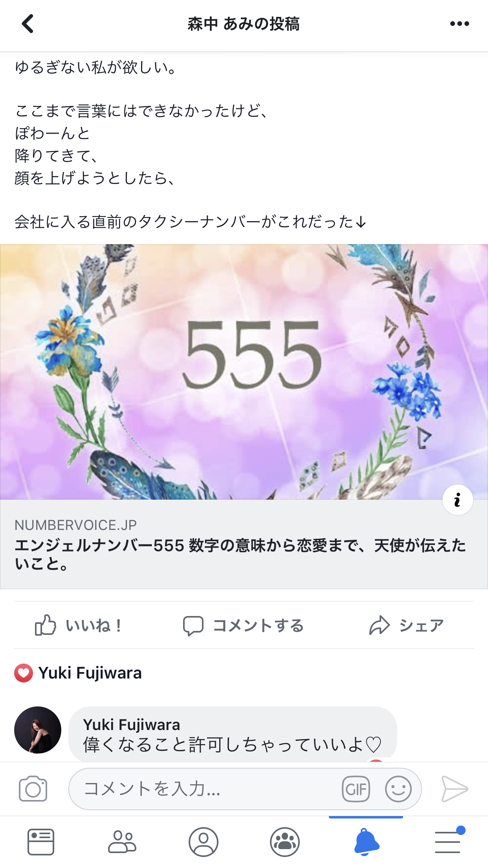Open the three-dot more options menu

(459, 24)
